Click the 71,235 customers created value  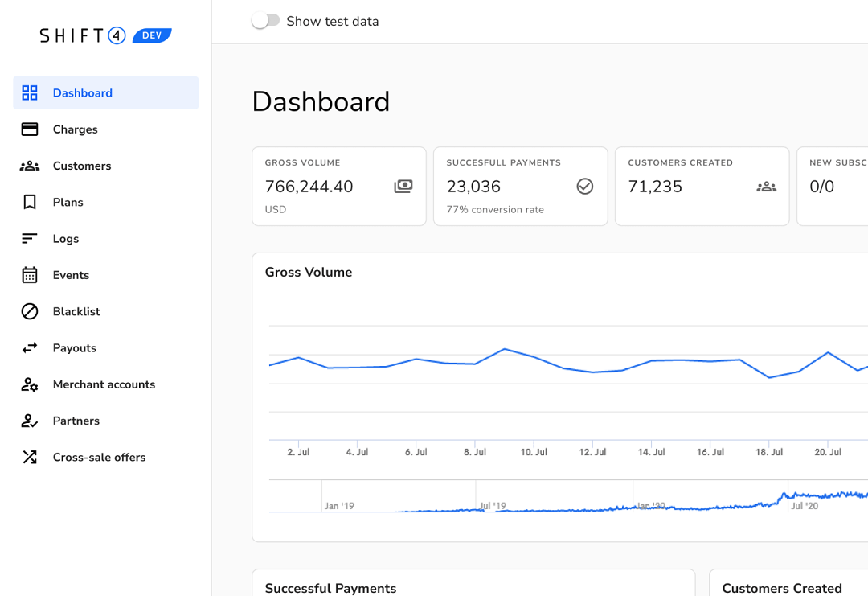tap(655, 187)
